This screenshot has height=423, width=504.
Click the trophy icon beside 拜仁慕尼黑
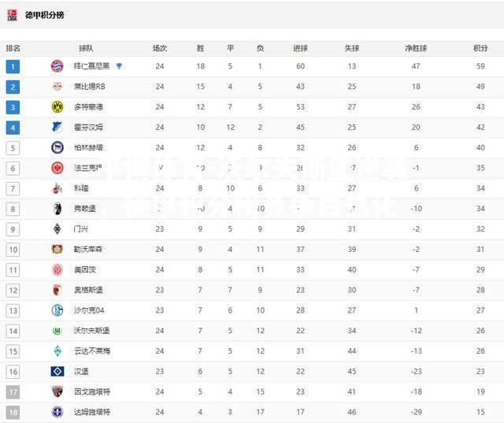[x=119, y=66]
